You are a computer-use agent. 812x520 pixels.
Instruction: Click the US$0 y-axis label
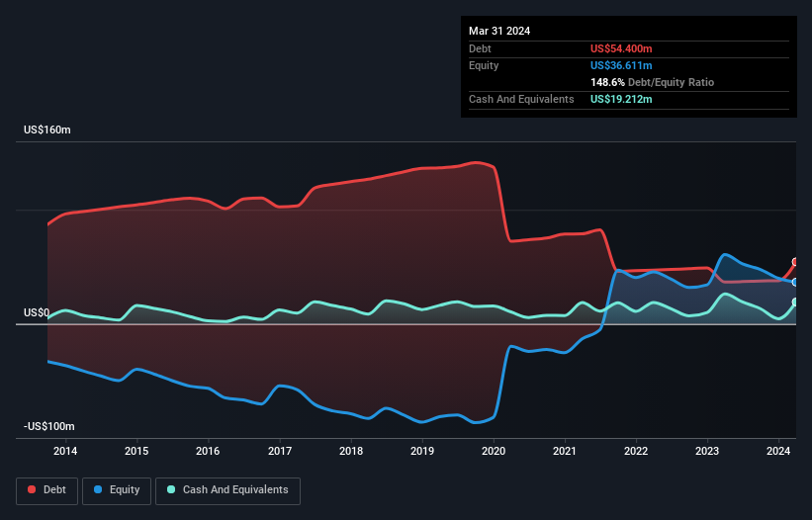(37, 313)
